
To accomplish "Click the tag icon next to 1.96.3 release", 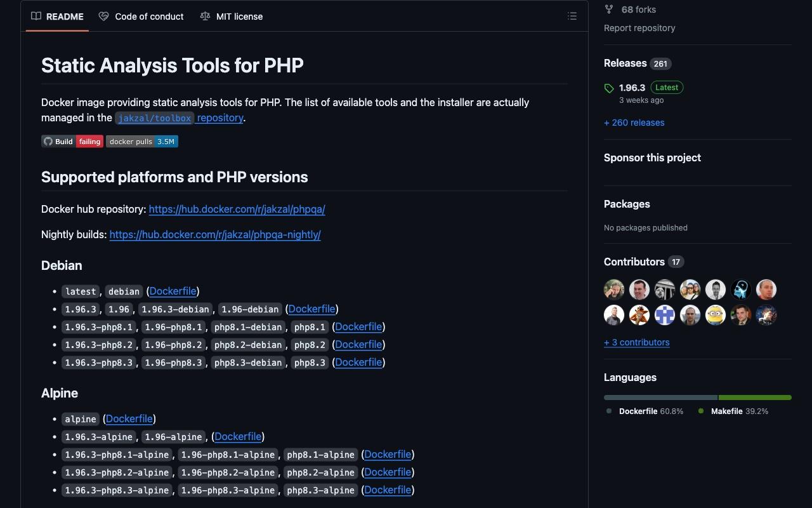I will [x=609, y=88].
